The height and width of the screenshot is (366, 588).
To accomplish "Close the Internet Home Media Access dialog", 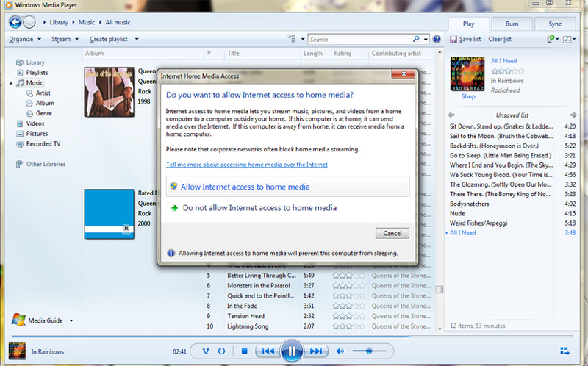I will (404, 74).
